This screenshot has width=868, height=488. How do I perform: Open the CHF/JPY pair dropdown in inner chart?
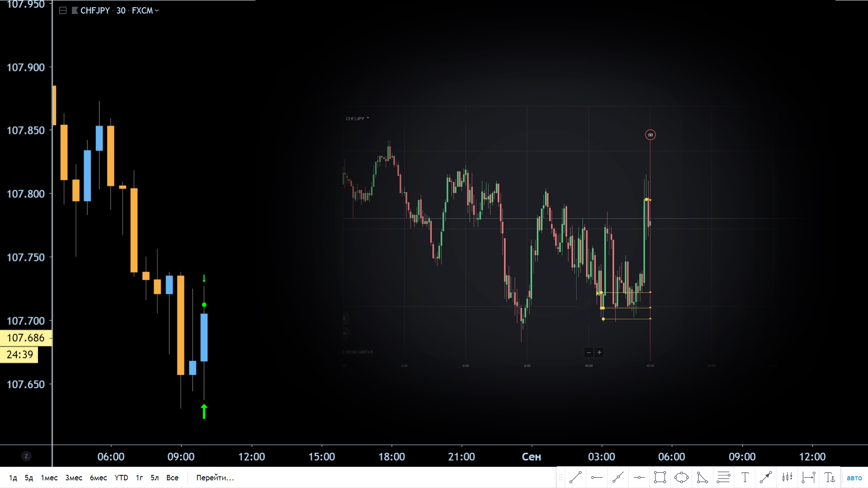[x=357, y=118]
